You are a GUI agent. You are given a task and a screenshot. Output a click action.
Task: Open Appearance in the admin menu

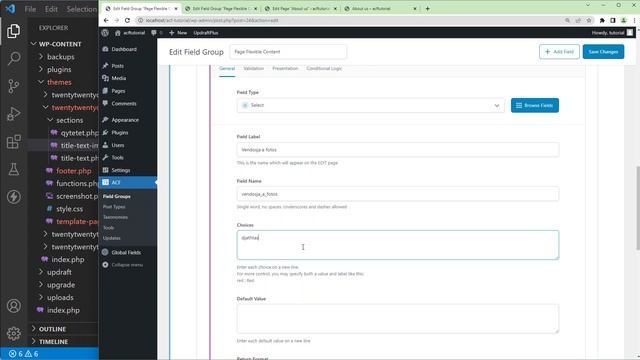click(125, 120)
